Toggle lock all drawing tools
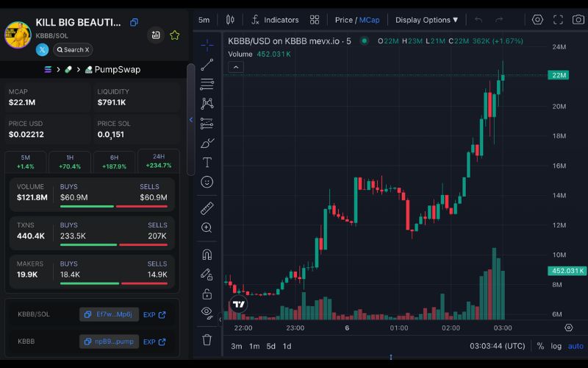This screenshot has height=368, width=588. 207,294
